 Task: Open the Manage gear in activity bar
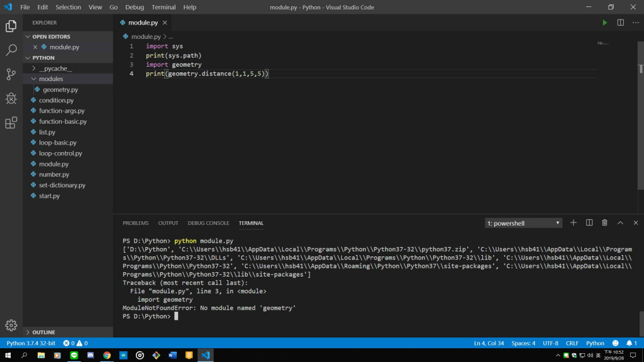click(11, 325)
